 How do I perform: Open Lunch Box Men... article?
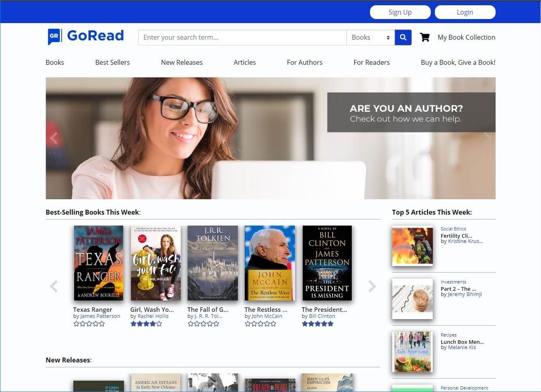pyautogui.click(x=462, y=342)
